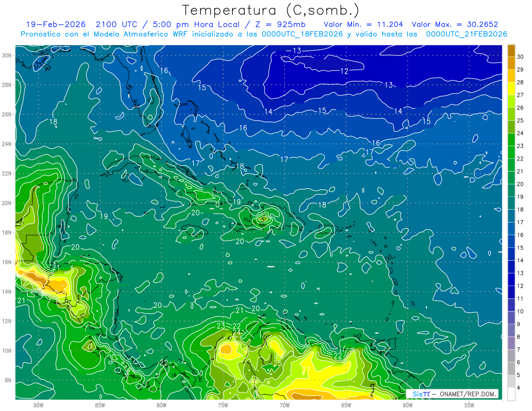Click the 8N latitude axis label
Image resolution: width=532 pixels, height=411 pixels.
(x=8, y=380)
